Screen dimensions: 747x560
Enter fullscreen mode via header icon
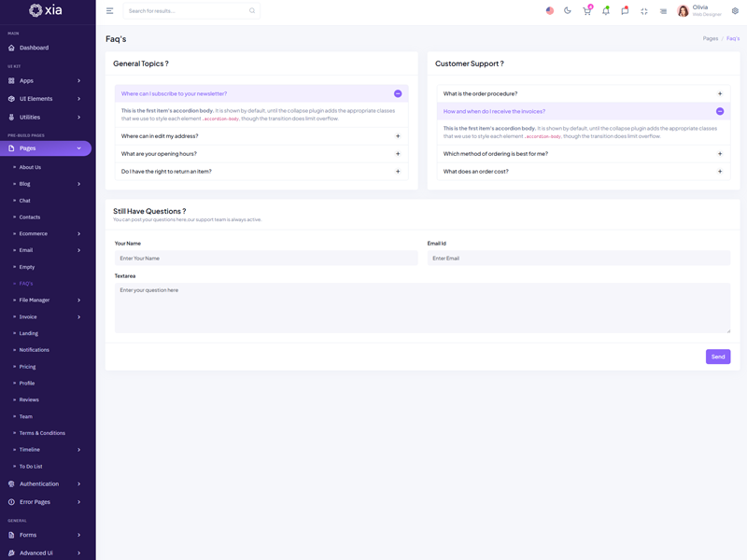point(643,11)
